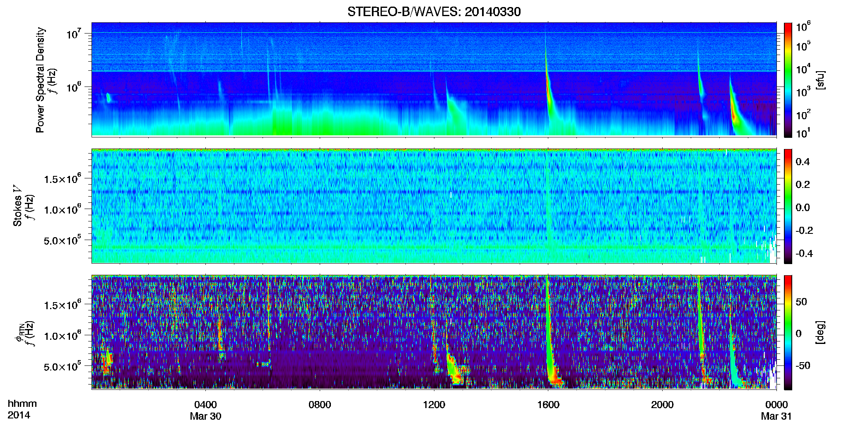The image size is (868, 447).
Task: Click the Mar 31 date label
Action: (x=776, y=416)
